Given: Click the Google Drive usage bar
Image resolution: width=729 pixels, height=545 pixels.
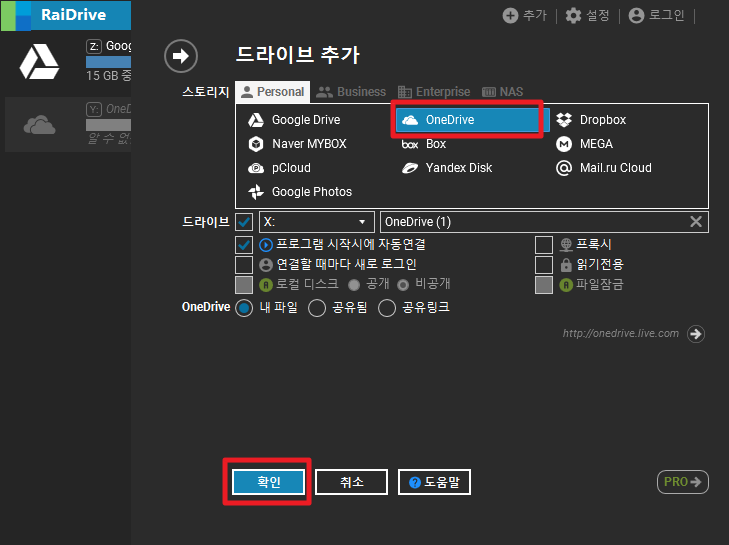Looking at the screenshot, I should (108, 62).
